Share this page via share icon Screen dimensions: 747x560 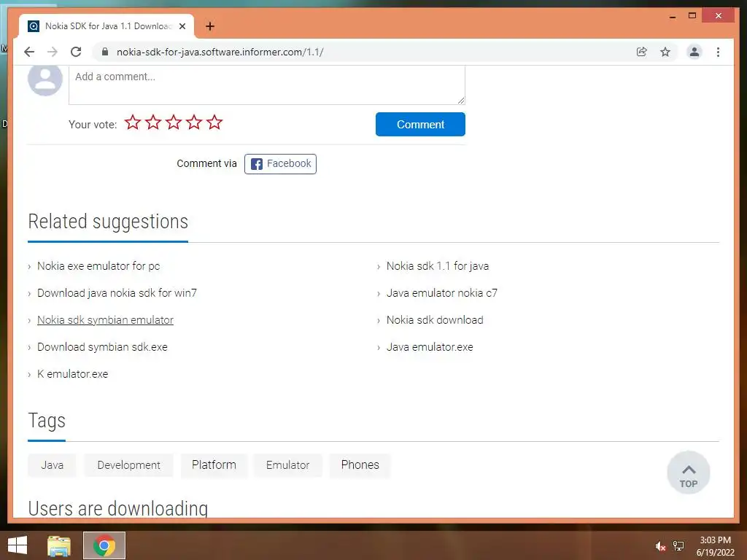click(642, 52)
